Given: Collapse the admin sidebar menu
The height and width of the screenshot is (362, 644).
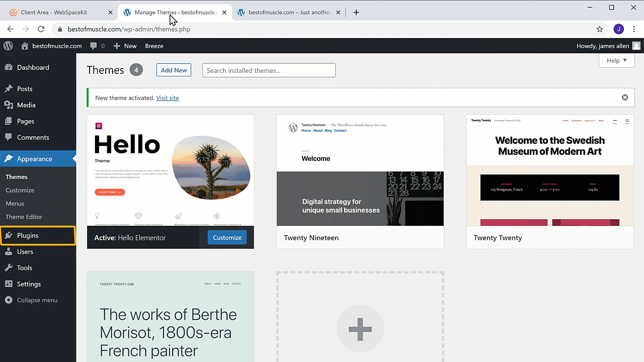Looking at the screenshot, I should pos(31,300).
